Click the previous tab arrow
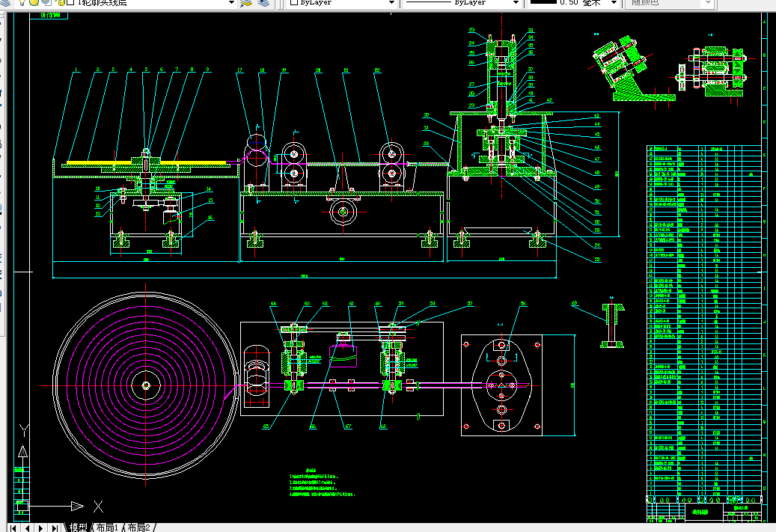The width and height of the screenshot is (776, 532). point(27,528)
